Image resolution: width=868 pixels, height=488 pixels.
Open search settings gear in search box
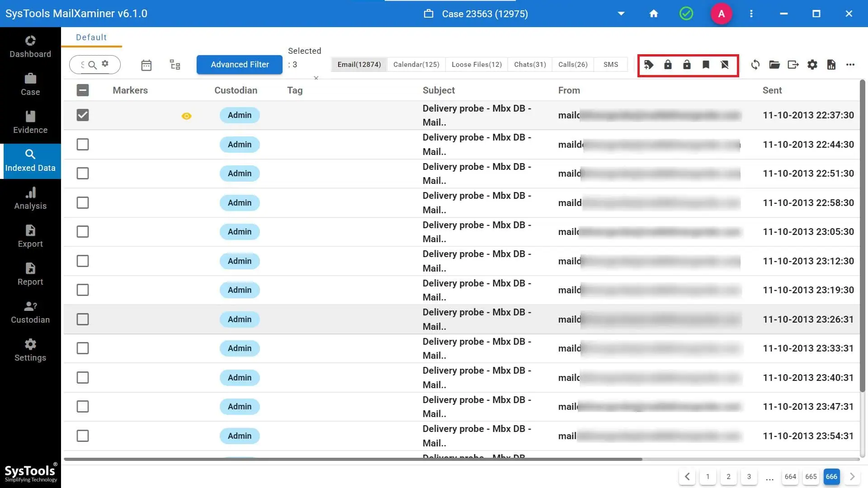[x=105, y=64]
